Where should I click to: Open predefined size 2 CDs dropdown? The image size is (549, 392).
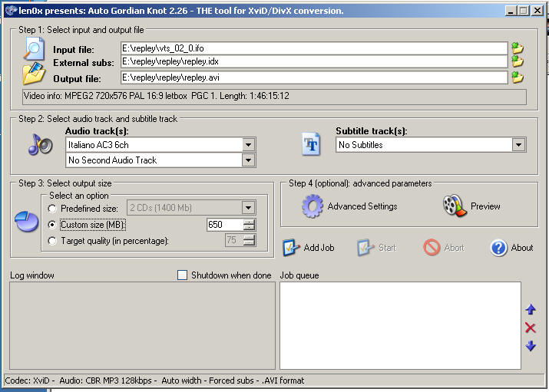[248, 208]
